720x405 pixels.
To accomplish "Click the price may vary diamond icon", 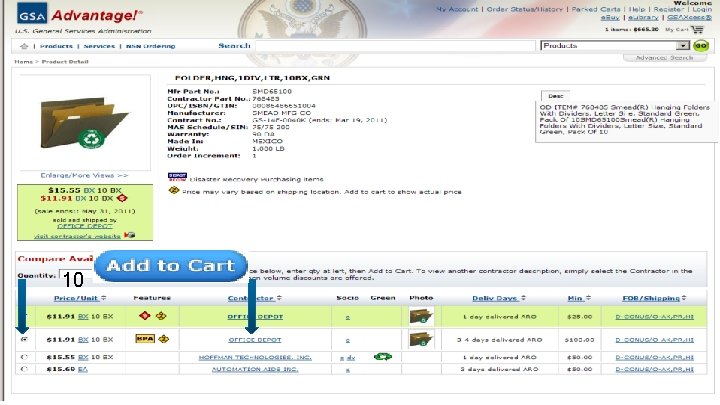I will 174,190.
